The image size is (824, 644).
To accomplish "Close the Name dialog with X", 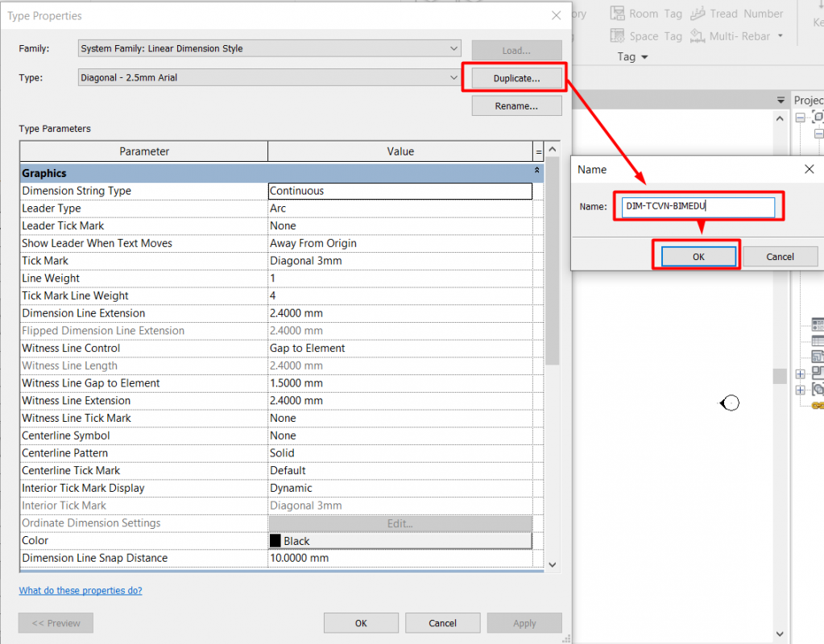I will [x=810, y=169].
